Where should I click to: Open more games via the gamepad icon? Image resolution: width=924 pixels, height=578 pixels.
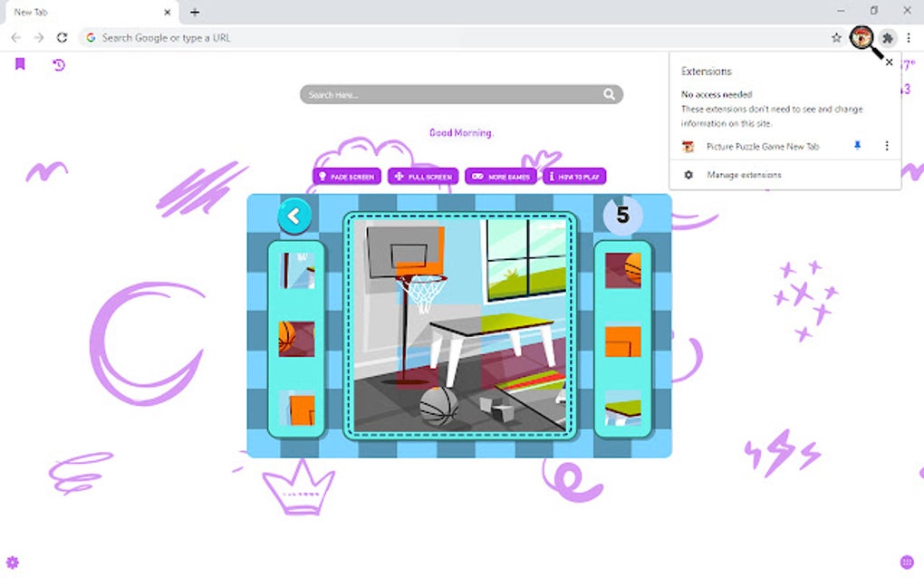click(477, 177)
